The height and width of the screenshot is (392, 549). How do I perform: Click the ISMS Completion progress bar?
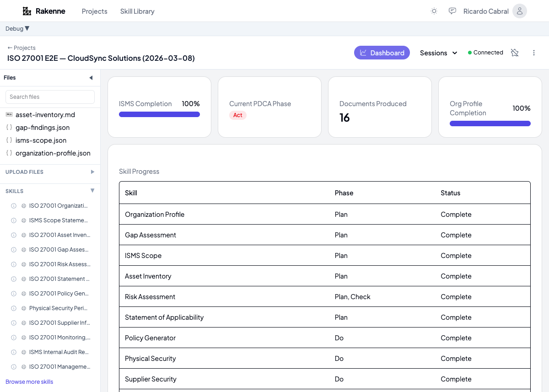(159, 114)
